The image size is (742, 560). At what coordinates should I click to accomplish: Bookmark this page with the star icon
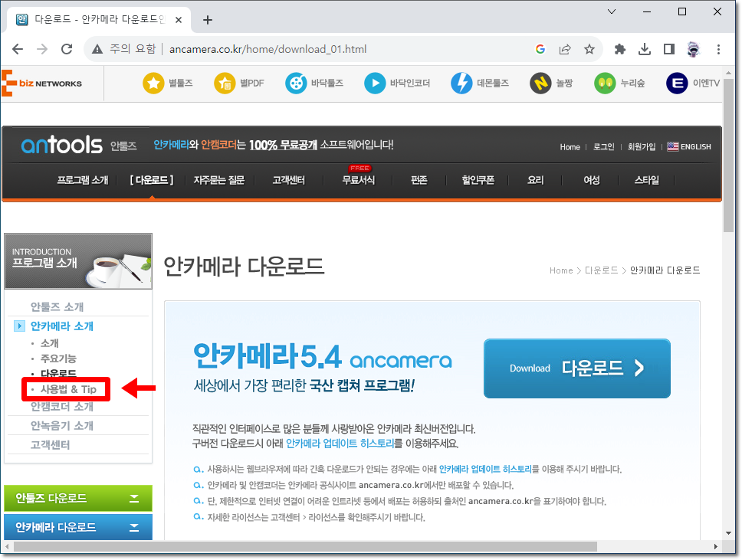(x=589, y=49)
